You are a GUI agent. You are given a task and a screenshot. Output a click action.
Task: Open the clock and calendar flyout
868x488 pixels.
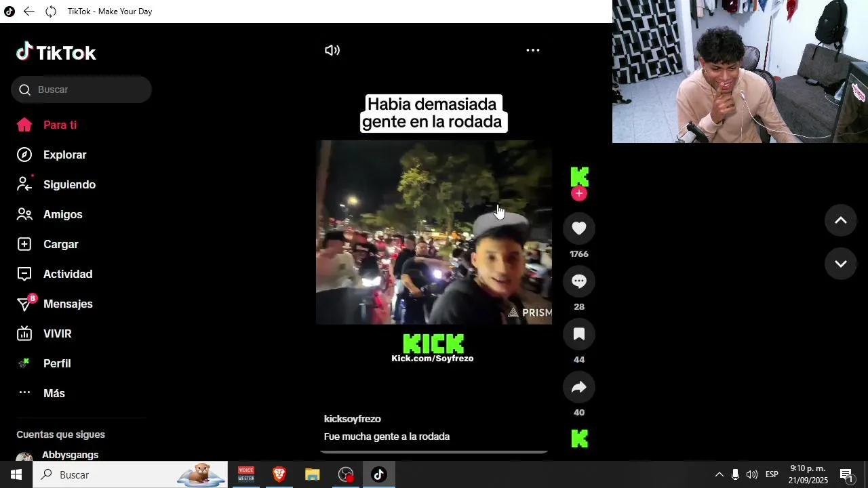[808, 474]
